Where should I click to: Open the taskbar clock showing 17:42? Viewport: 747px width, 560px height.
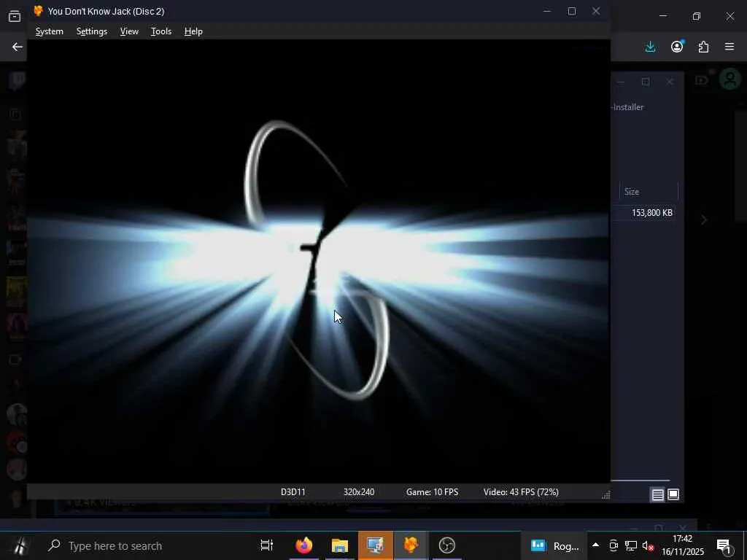pos(682,545)
